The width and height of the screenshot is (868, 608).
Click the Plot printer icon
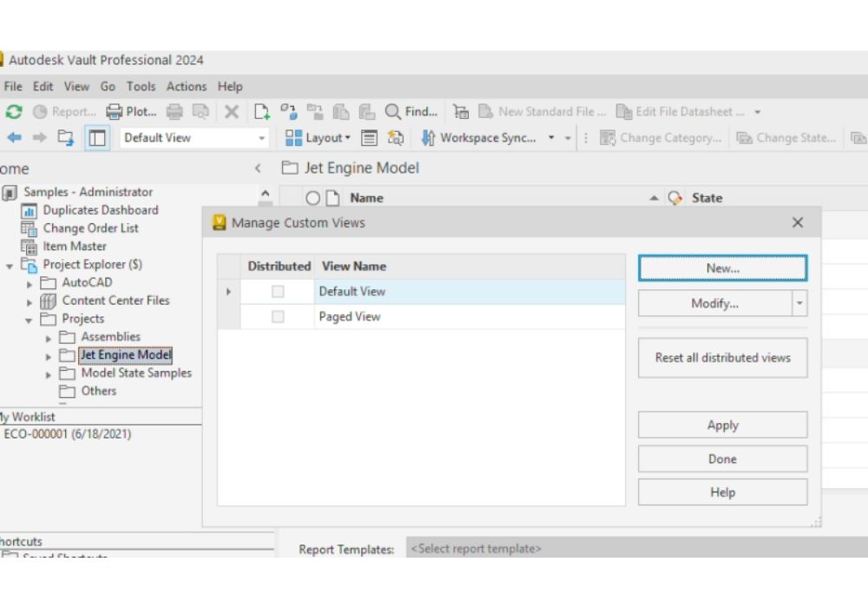tap(115, 111)
